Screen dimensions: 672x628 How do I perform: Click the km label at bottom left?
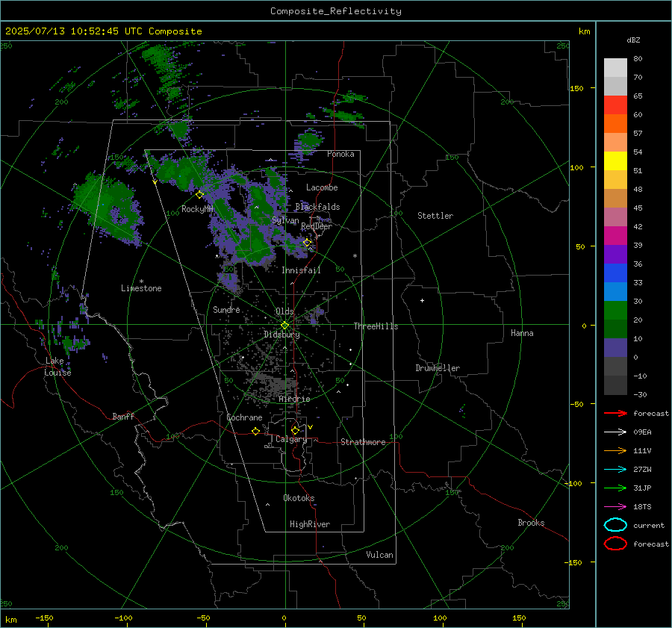[11, 620]
